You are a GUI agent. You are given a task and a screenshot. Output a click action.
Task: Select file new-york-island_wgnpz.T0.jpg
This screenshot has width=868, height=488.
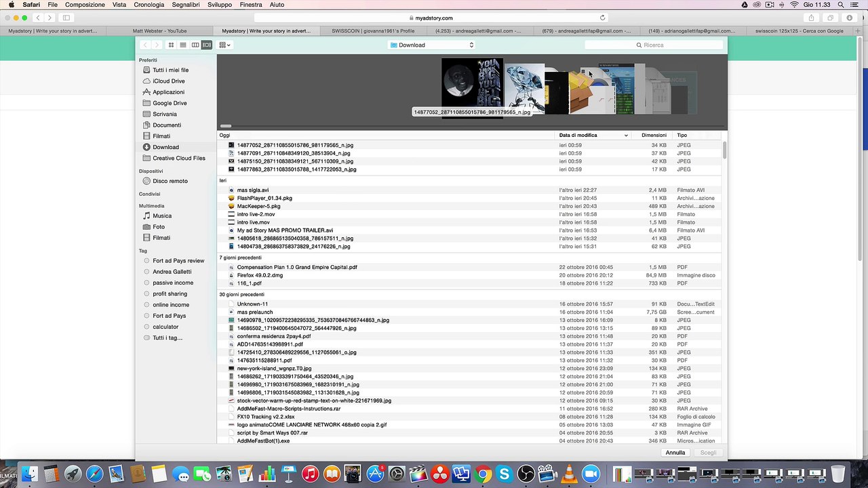pyautogui.click(x=274, y=368)
